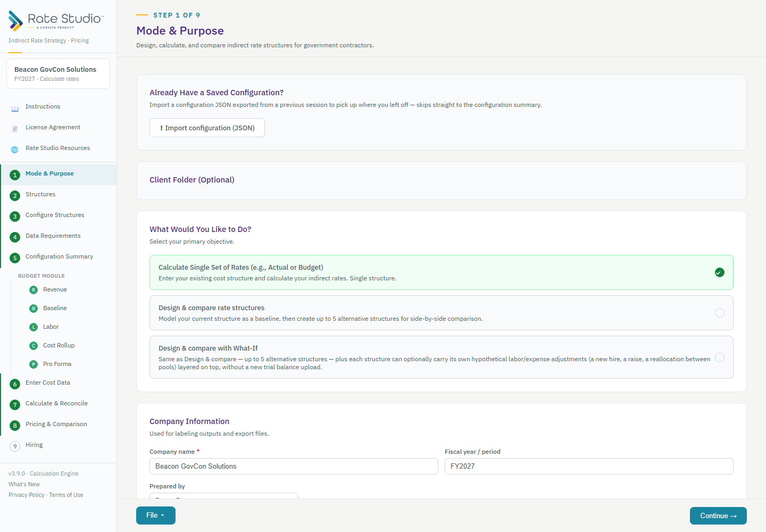Viewport: 766px width, 532px height.
Task: Click the Rate Studio Resources globe icon
Action: tap(15, 150)
